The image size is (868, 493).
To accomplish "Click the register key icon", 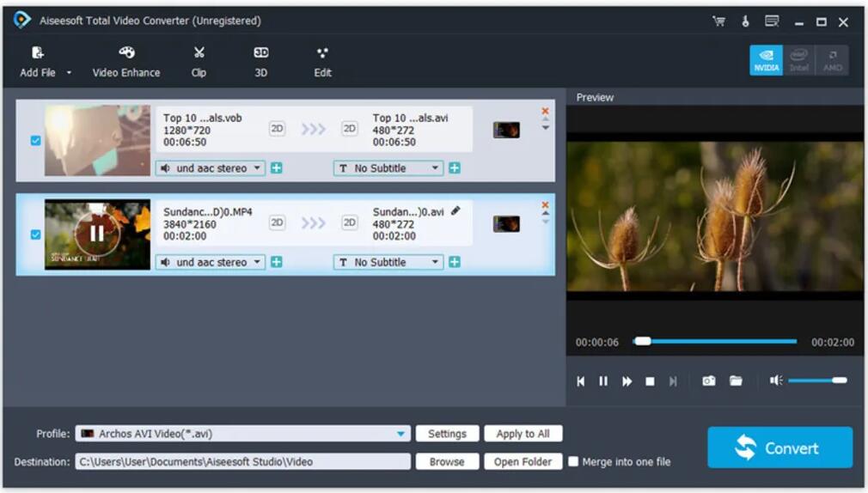I will point(746,21).
